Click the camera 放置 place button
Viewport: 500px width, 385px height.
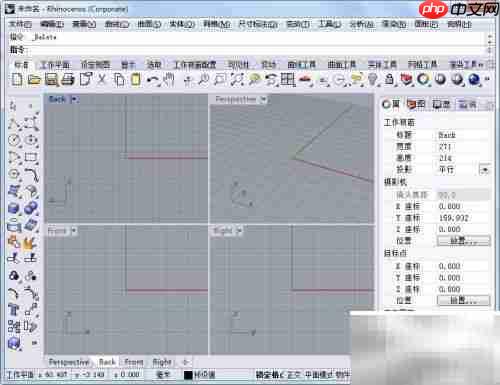click(463, 241)
